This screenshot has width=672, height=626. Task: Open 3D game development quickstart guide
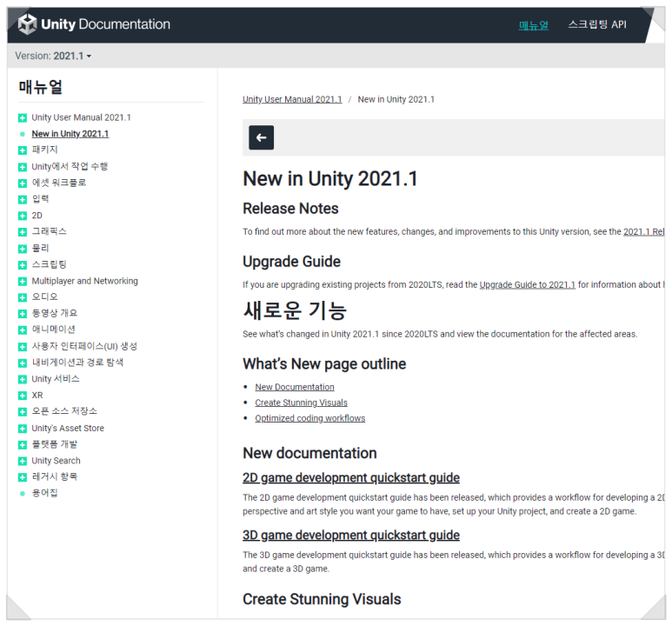pos(351,535)
